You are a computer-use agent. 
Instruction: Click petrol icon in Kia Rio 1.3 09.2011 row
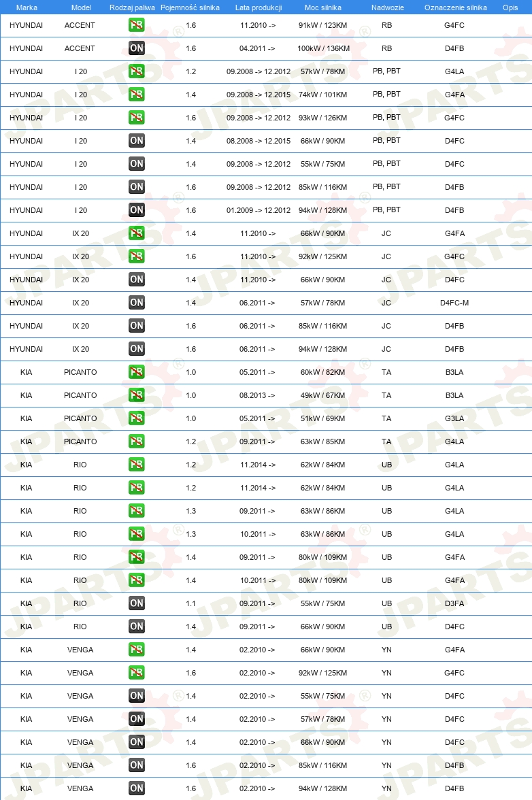point(136,511)
